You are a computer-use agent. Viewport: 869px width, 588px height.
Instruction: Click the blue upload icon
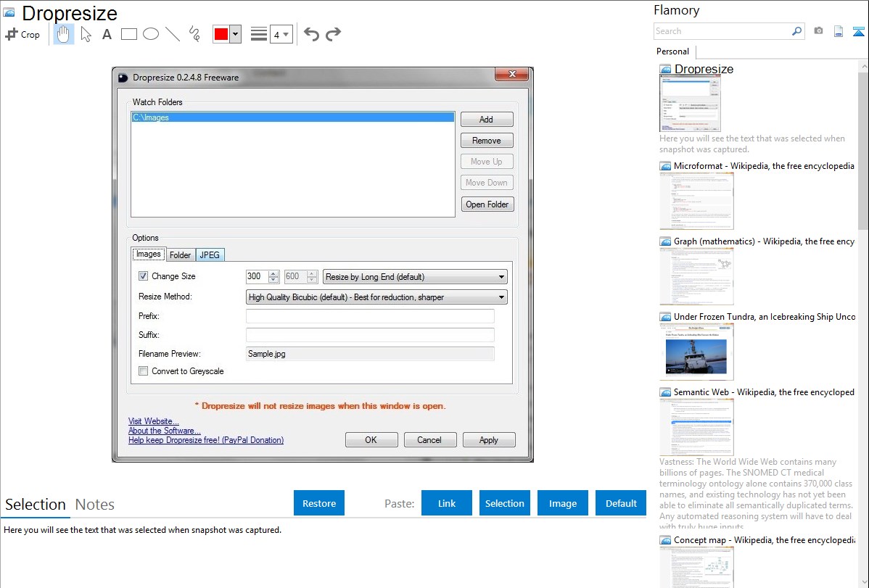pyautogui.click(x=858, y=31)
